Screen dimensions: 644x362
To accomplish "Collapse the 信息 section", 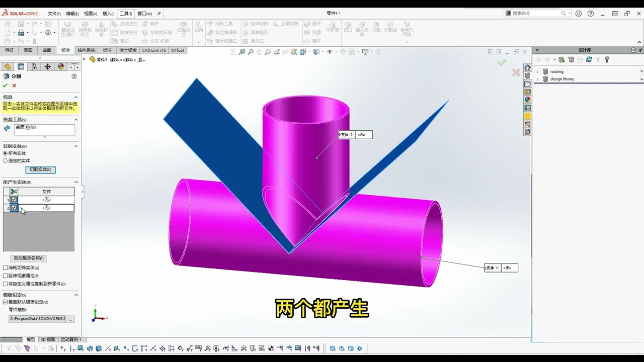I will click(x=76, y=97).
